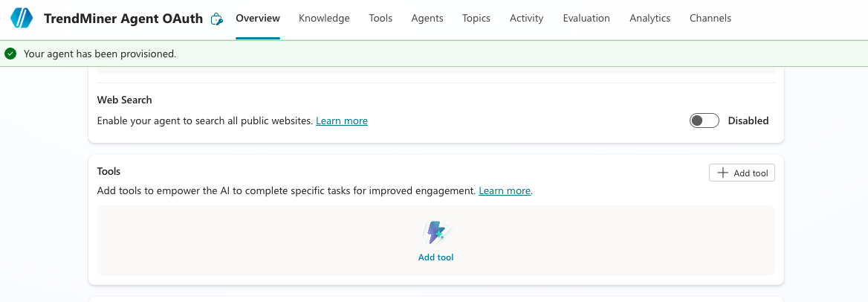Click the 'Your agent has been provisioned' message
Screen dimensions: 868x302
coord(100,54)
